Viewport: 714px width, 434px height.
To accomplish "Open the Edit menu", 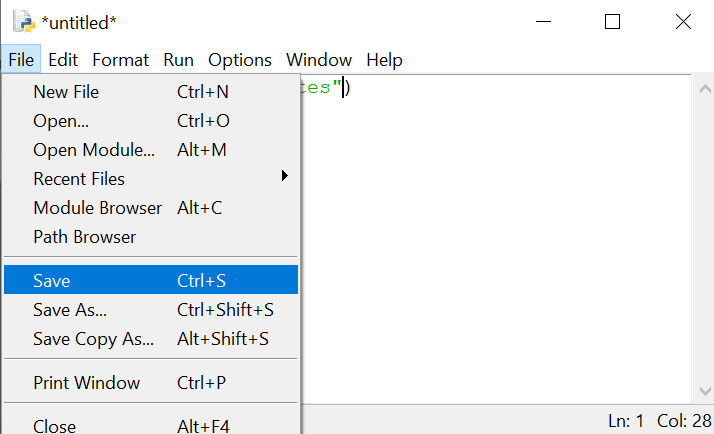I will (x=63, y=60).
